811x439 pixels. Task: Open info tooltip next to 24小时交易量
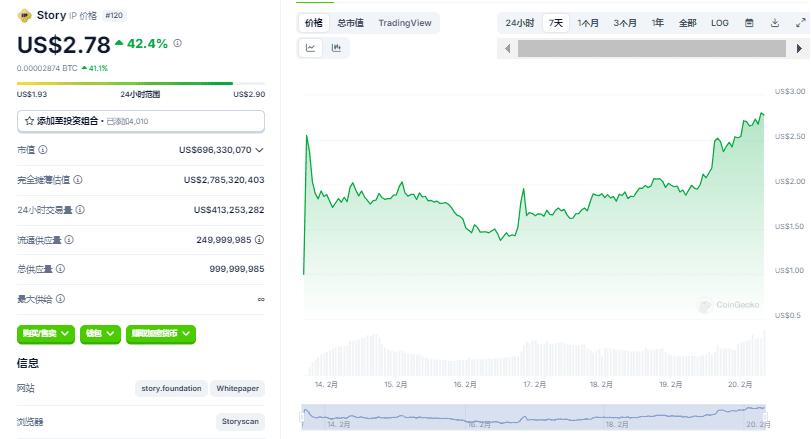(x=80, y=209)
